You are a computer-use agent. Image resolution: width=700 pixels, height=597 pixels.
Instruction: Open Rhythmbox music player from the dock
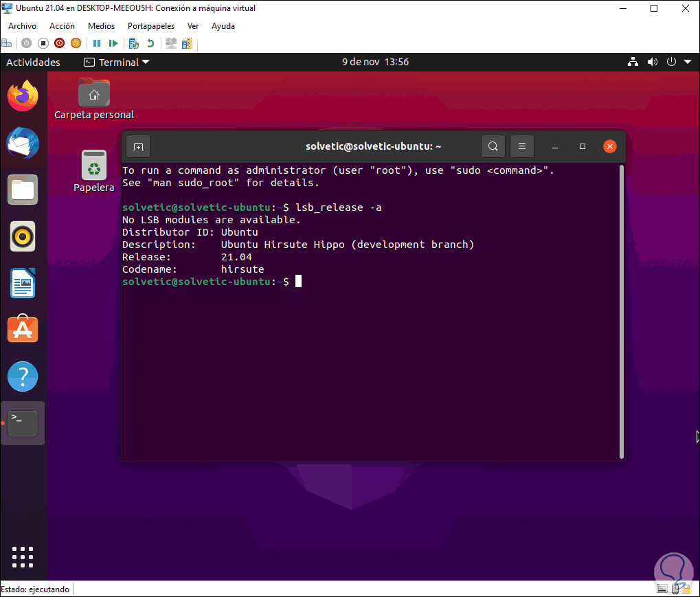[23, 236]
